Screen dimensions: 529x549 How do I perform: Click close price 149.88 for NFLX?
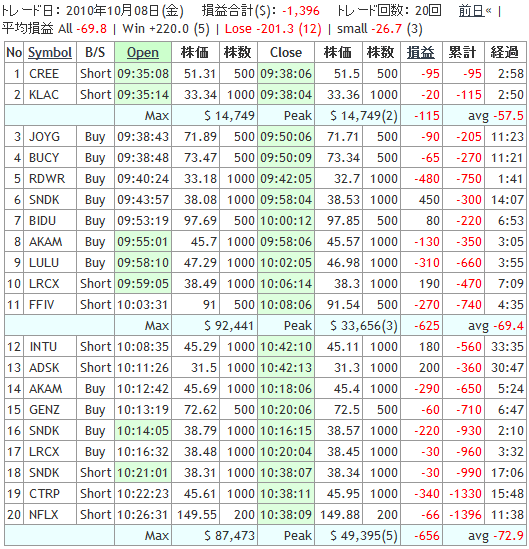click(340, 515)
